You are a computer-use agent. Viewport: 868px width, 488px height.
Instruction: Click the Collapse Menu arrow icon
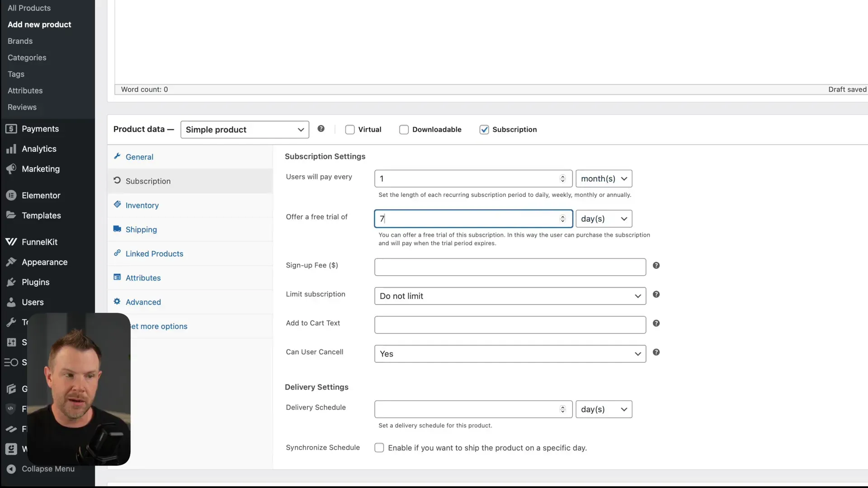(x=11, y=469)
